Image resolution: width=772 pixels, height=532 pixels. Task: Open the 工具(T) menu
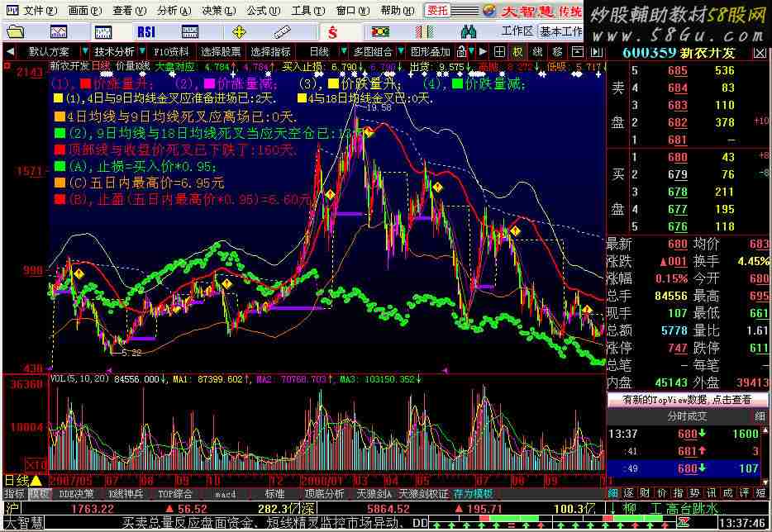click(308, 11)
